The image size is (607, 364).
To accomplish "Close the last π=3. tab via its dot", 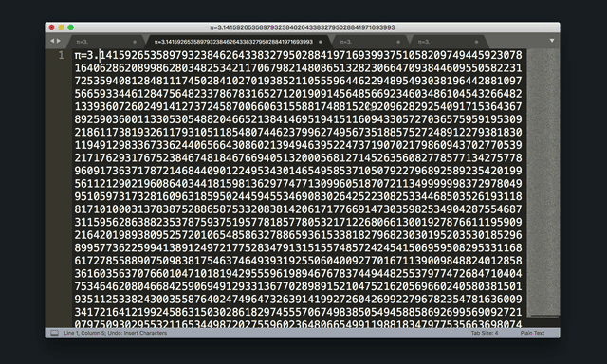I will [476, 42].
